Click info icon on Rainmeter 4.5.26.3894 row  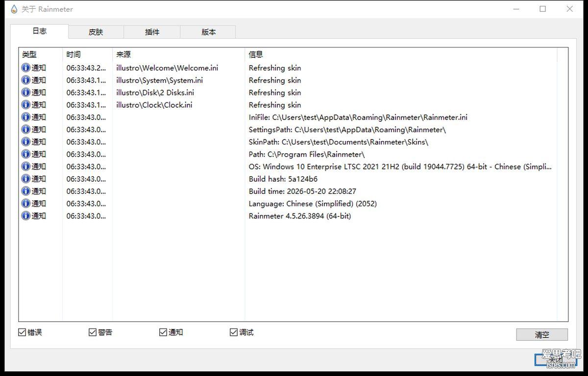(x=26, y=216)
